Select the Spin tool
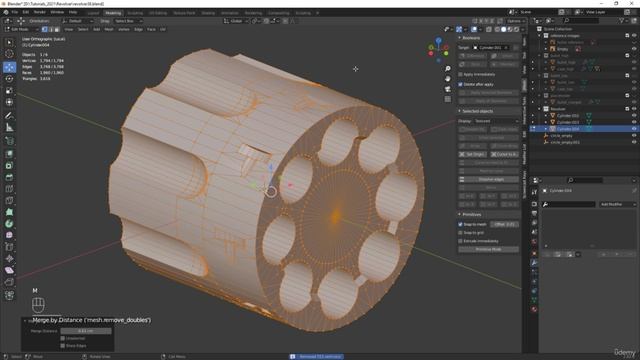This screenshot has width=640, height=360. click(x=9, y=224)
